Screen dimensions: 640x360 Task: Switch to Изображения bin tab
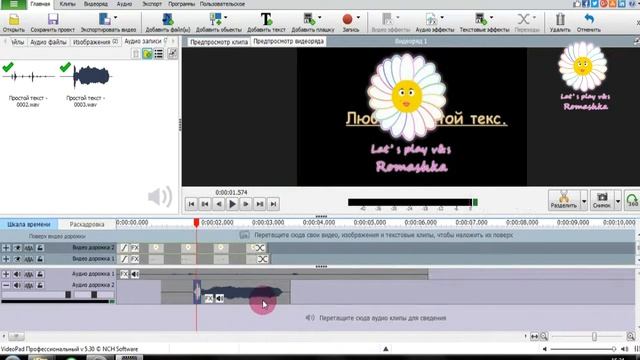coord(95,42)
